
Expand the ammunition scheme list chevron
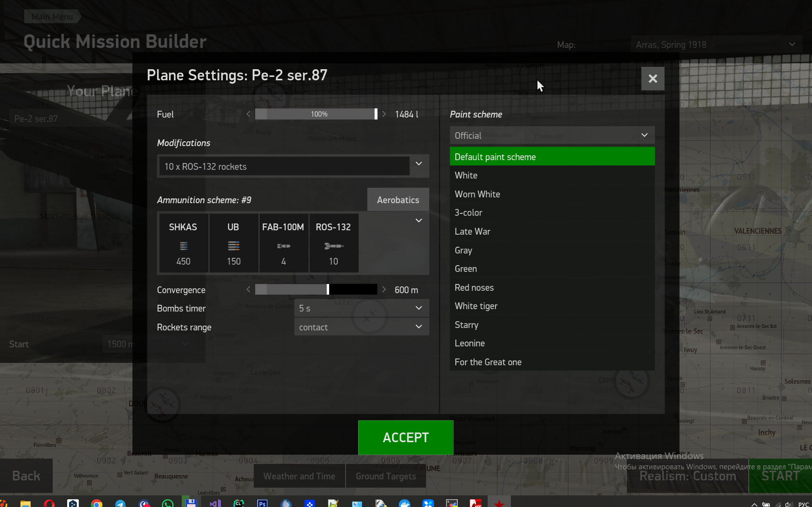click(419, 221)
